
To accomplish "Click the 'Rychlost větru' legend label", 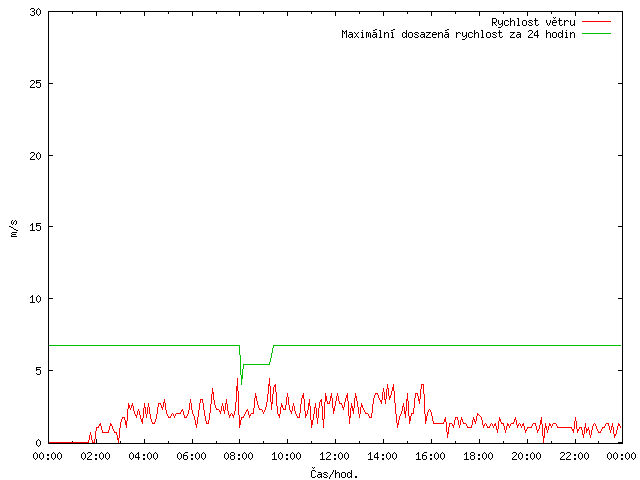I will click(x=533, y=22).
